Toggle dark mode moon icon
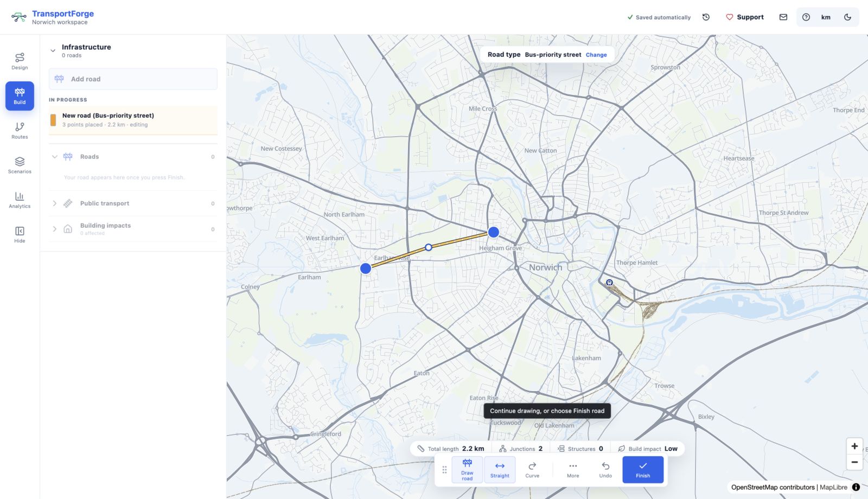The width and height of the screenshot is (868, 499). pyautogui.click(x=847, y=17)
